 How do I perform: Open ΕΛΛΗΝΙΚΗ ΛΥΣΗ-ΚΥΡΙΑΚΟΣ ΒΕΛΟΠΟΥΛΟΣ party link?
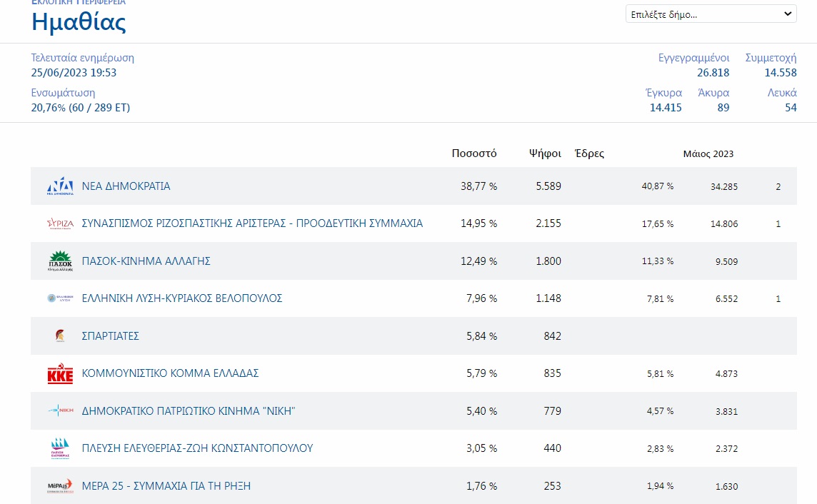click(x=182, y=298)
